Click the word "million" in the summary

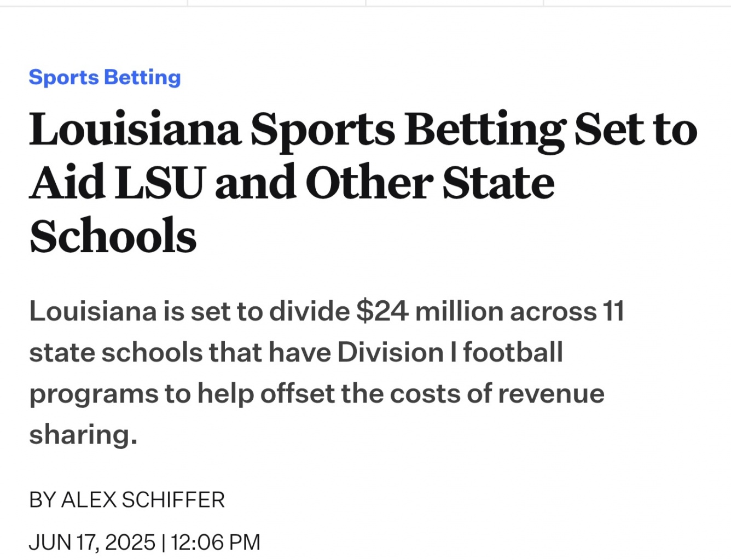pos(459,311)
